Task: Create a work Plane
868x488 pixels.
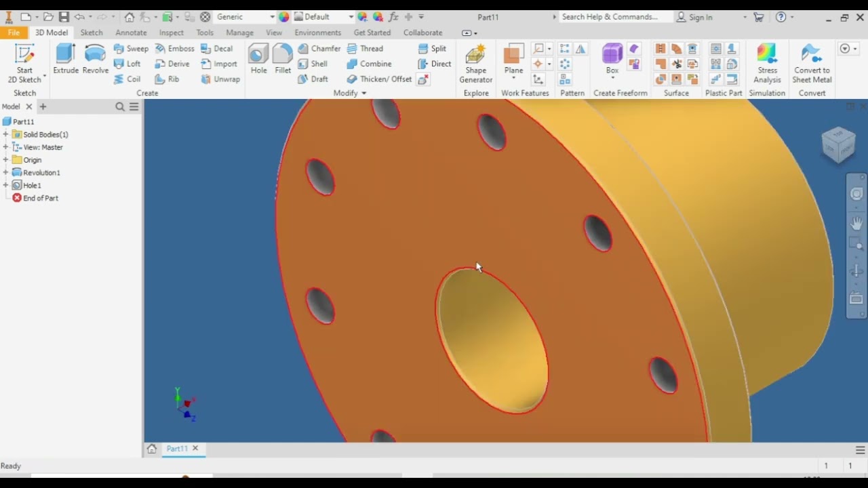Action: pos(513,56)
